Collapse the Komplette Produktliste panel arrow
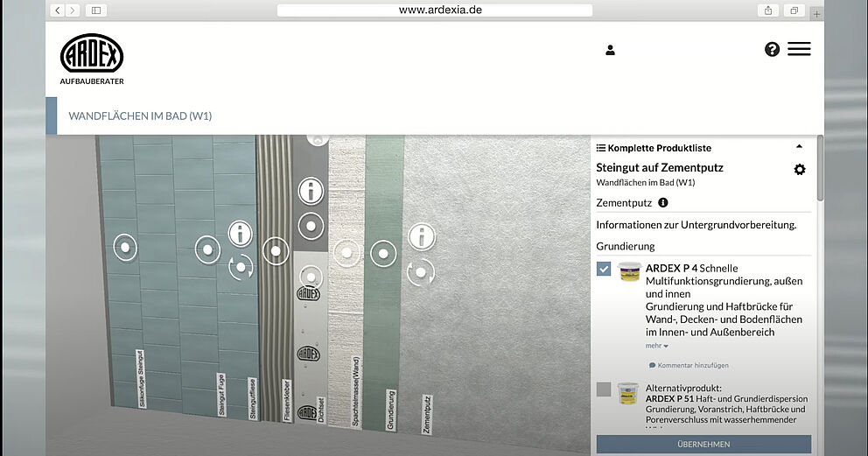The width and height of the screenshot is (868, 456). (x=799, y=147)
